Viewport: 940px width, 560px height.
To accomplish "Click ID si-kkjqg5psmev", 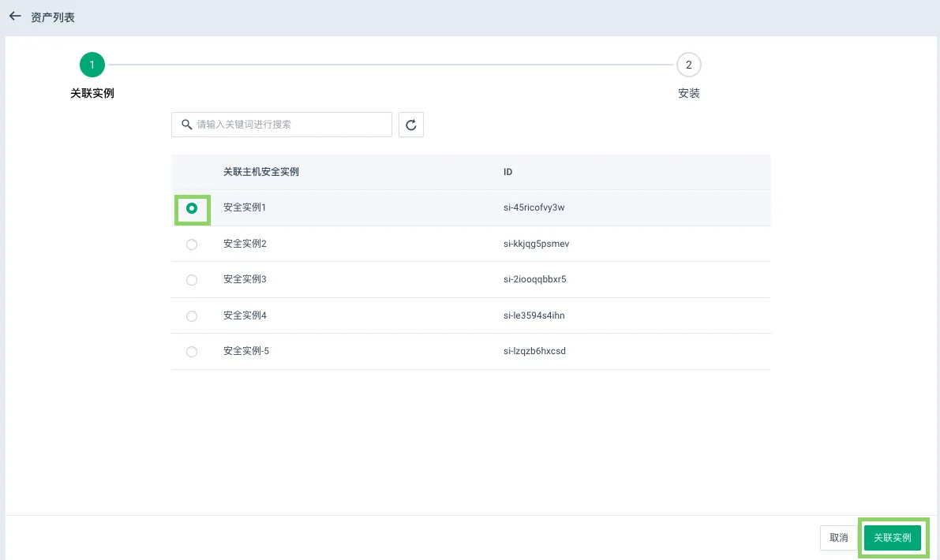I will (x=537, y=244).
